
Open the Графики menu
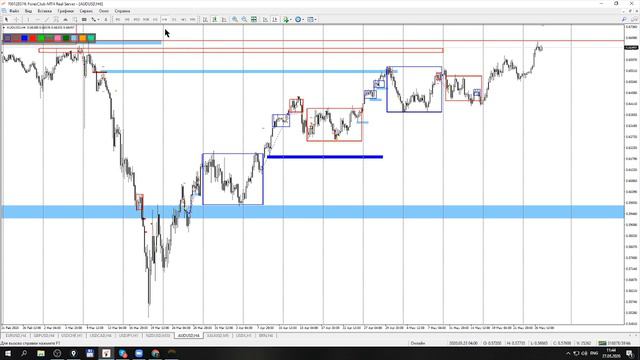point(65,11)
